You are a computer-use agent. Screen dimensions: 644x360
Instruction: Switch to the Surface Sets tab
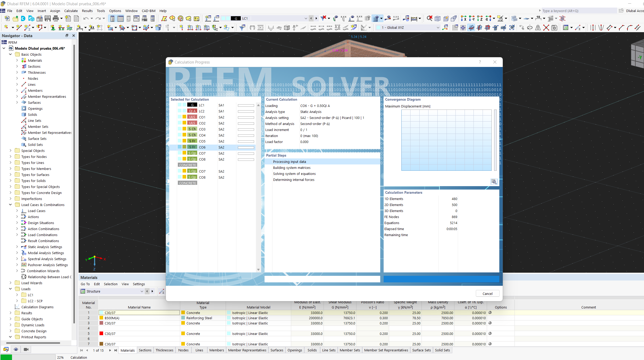click(x=421, y=350)
